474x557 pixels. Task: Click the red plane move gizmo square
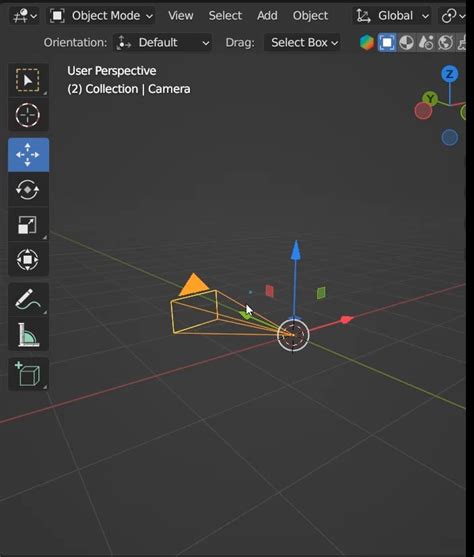[x=270, y=291]
